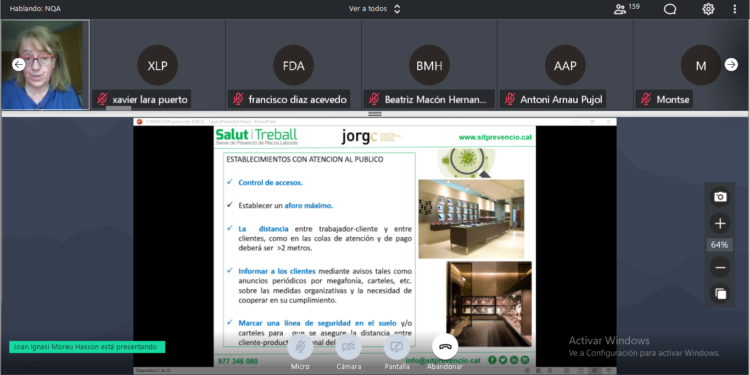The width and height of the screenshot is (750, 375).
Task: Zoom in with the plus button
Action: pos(720,223)
